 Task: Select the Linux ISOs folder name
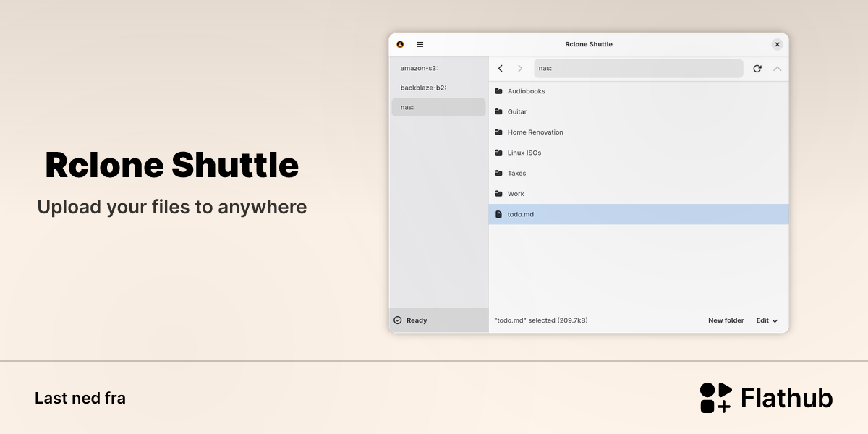tap(524, 153)
